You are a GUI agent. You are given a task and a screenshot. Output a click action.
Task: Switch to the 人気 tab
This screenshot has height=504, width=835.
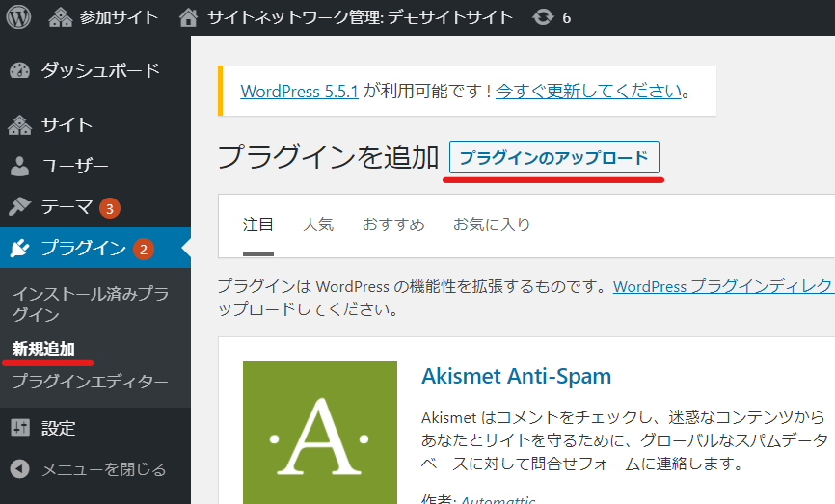(x=318, y=225)
